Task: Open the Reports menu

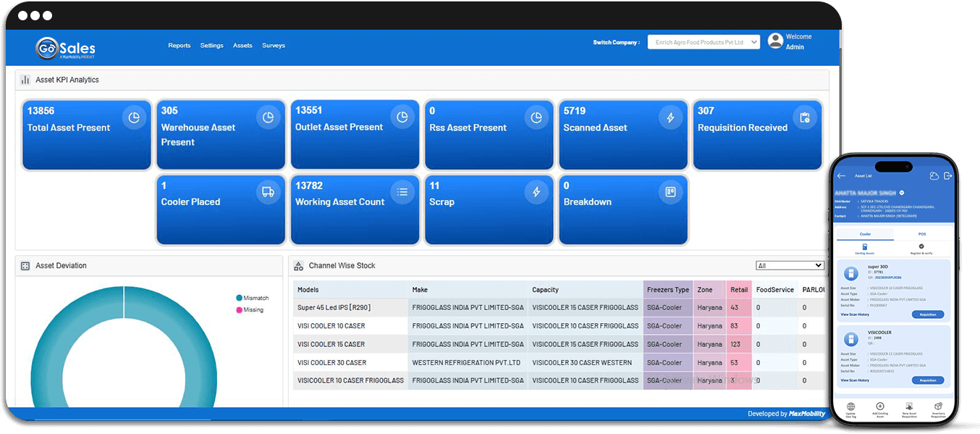Action: [179, 46]
